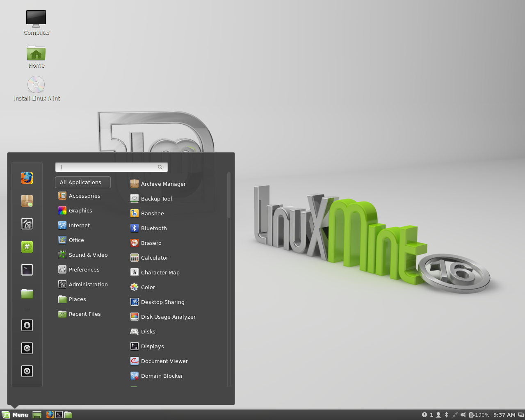Viewport: 525px width, 420px height.
Task: Launch Firefox from the menu favorites sidebar
Action: [27, 178]
